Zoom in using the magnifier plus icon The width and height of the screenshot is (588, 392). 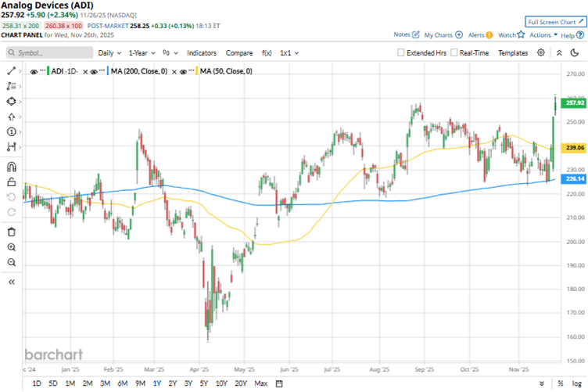pos(11,246)
